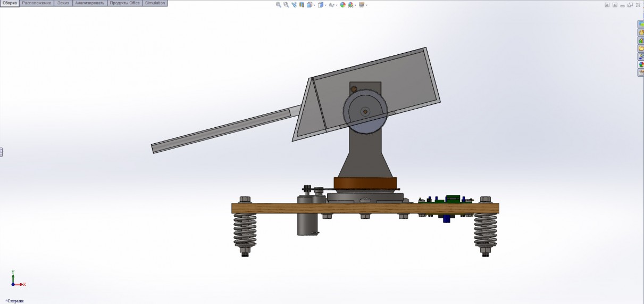This screenshot has width=644, height=304.
Task: Expand the Display Style dropdown arrow
Action: tap(327, 5)
